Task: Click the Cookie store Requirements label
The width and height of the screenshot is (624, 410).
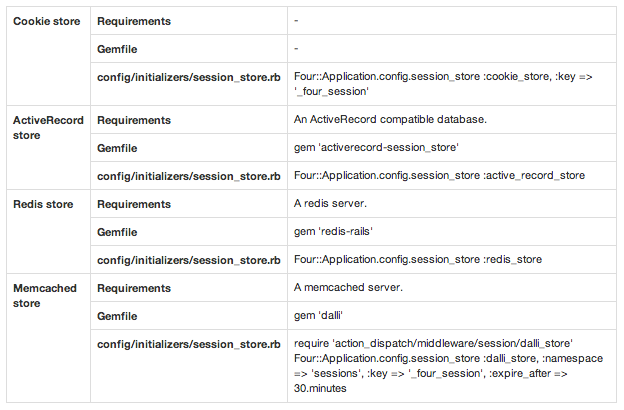Action: point(134,21)
